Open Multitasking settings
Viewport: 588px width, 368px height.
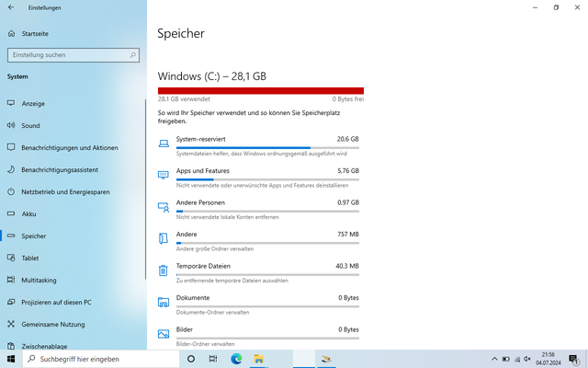coord(73,280)
